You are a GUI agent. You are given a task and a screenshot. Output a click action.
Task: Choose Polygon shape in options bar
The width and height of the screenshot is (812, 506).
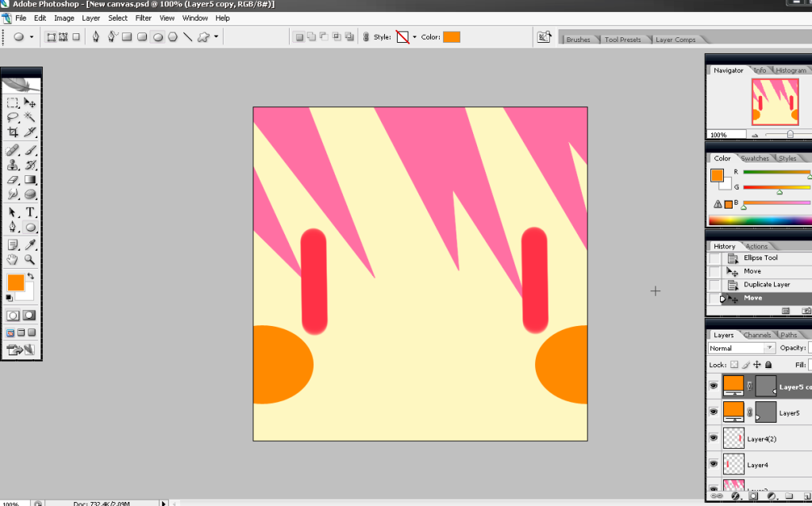(x=173, y=37)
